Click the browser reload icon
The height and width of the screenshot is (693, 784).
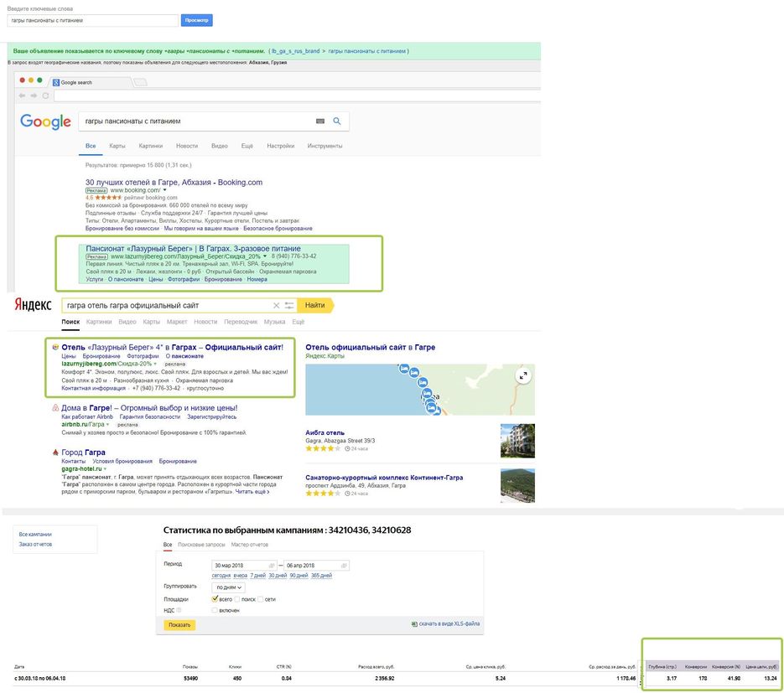pyautogui.click(x=45, y=96)
